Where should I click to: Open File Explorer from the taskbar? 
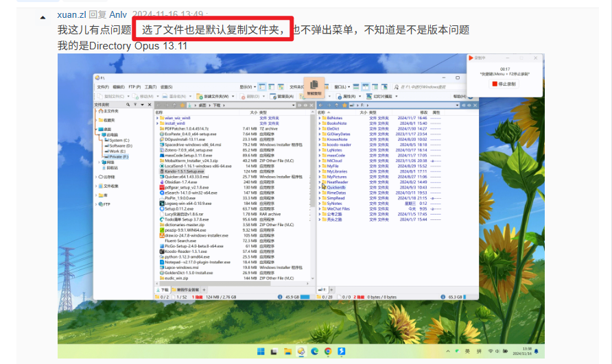(x=287, y=352)
